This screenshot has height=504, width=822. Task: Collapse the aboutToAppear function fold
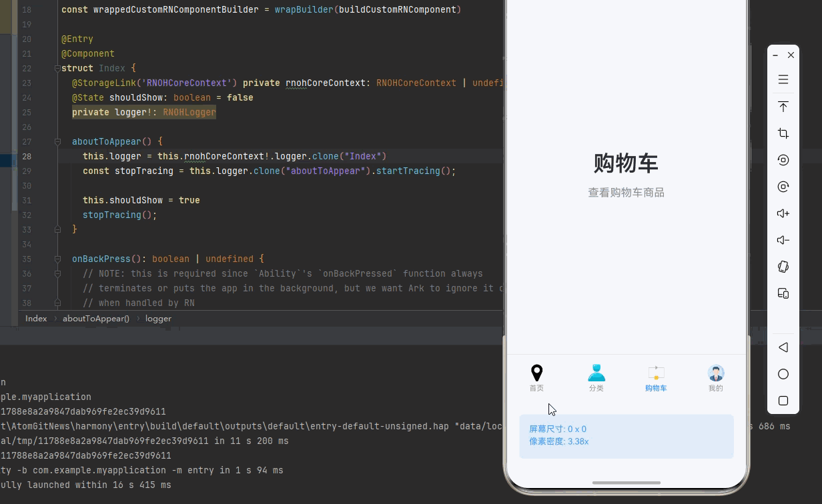[x=58, y=141]
